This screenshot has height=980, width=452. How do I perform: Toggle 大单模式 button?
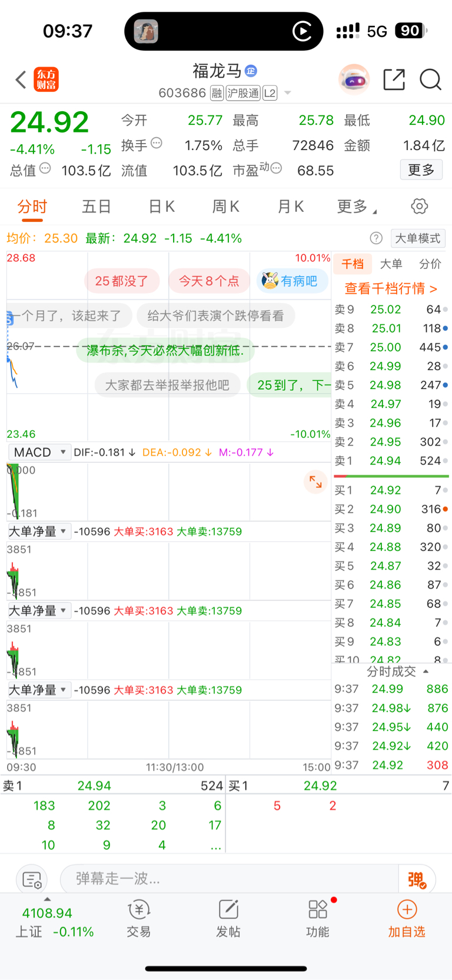coord(418,238)
